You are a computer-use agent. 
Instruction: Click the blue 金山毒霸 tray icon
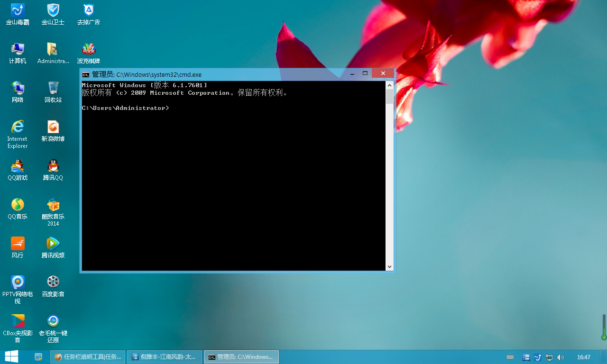(538, 357)
